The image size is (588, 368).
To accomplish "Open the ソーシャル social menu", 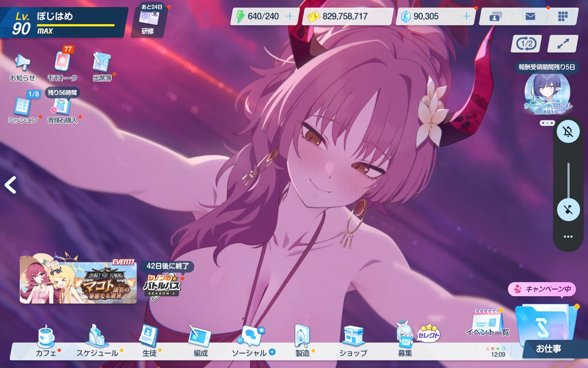I will pos(253,341).
